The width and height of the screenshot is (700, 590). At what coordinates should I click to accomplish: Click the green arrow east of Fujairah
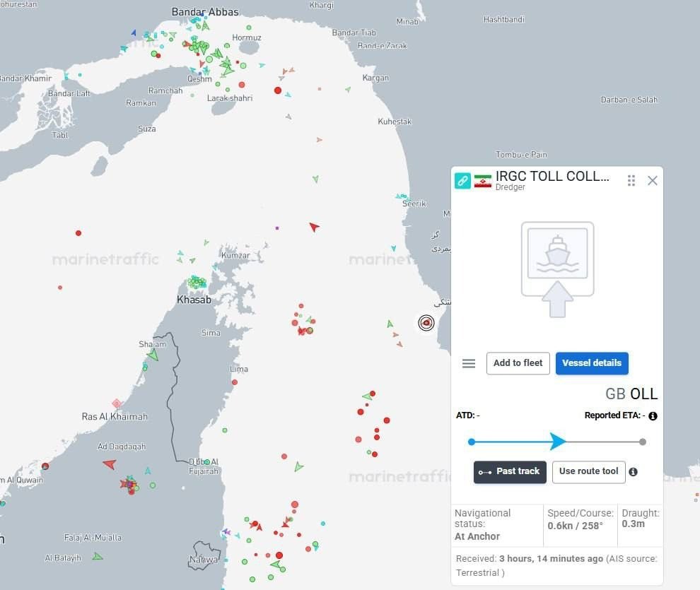point(298,467)
